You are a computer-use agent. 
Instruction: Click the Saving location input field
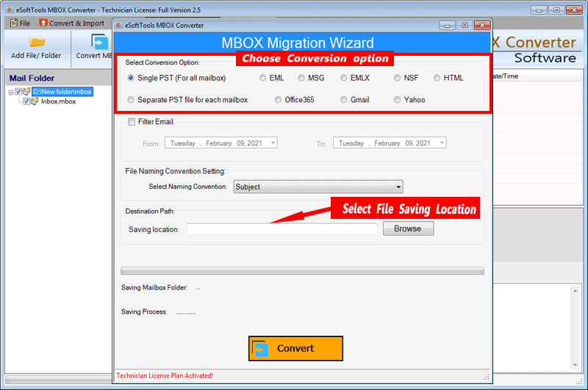282,229
